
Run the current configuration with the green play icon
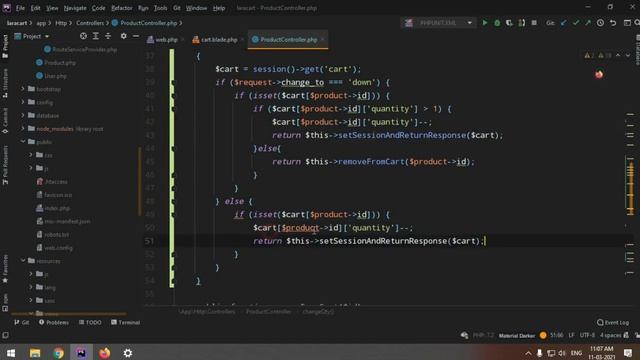point(484,23)
